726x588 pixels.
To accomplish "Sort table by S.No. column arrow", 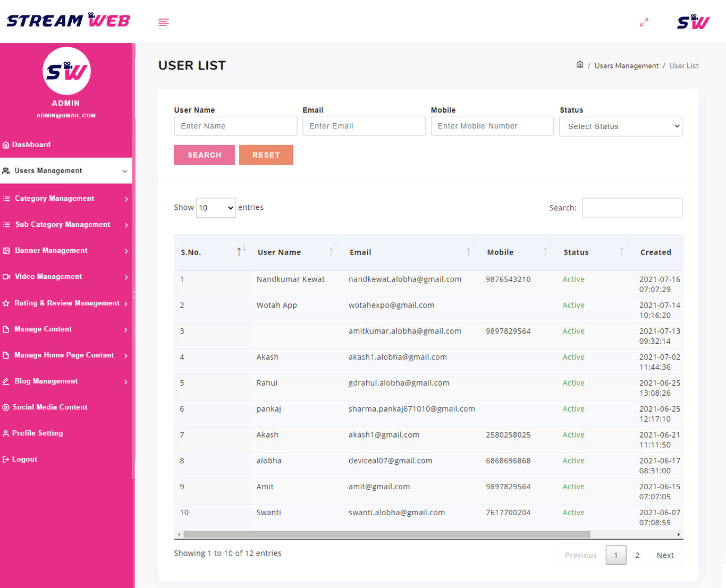I will (x=241, y=252).
